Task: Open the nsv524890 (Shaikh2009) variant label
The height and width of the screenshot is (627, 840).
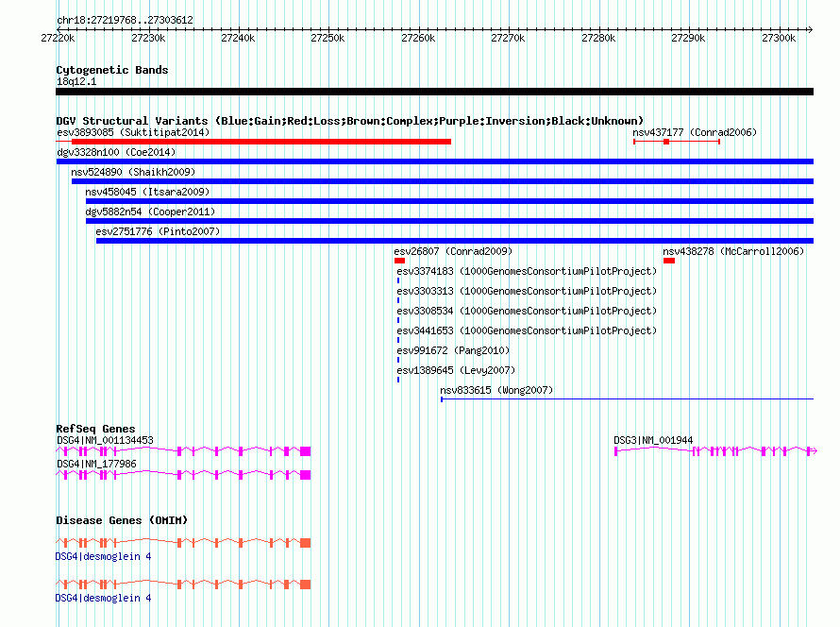Action: click(133, 172)
